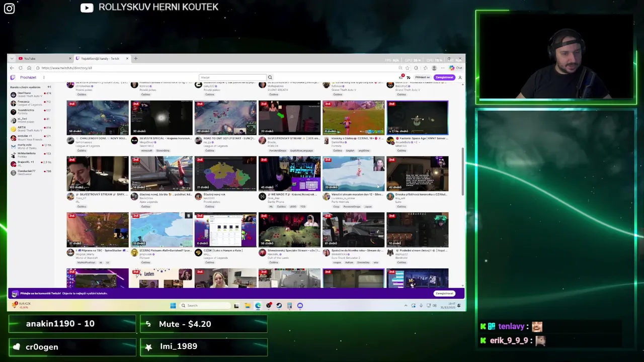Select the English tag under Fortnite stream
Image resolution: width=644 pixels, height=362 pixels.
pos(350,150)
